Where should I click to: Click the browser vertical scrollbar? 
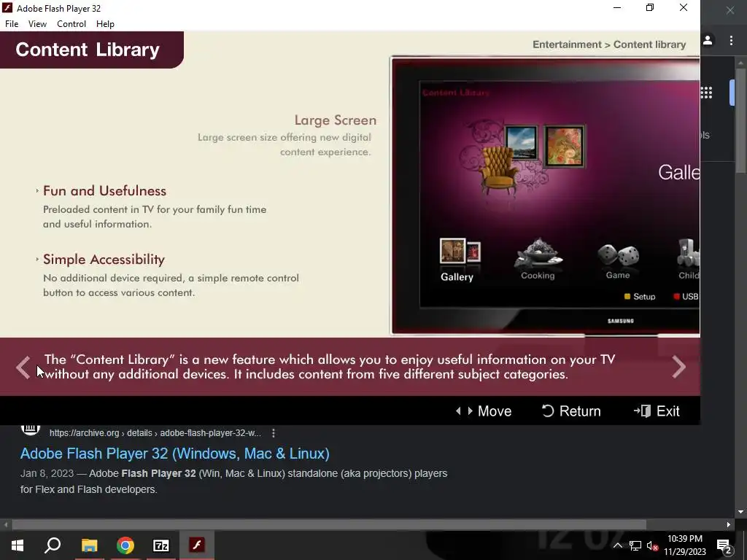(x=740, y=121)
